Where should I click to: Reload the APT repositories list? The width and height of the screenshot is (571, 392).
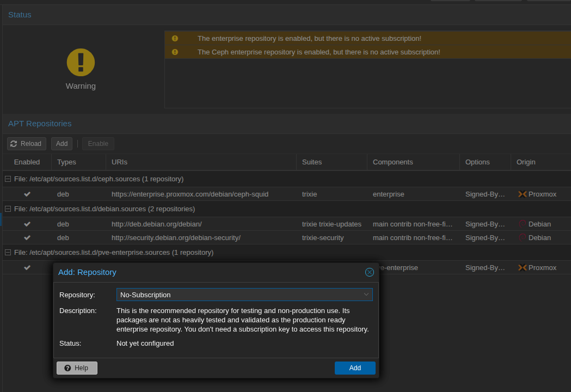[26, 144]
